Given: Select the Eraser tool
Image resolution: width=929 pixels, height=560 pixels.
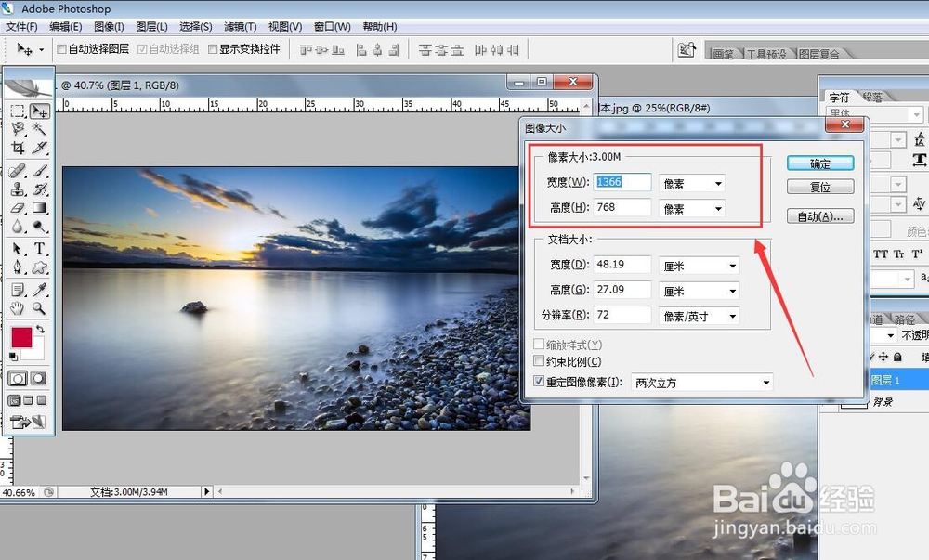Looking at the screenshot, I should 18,208.
